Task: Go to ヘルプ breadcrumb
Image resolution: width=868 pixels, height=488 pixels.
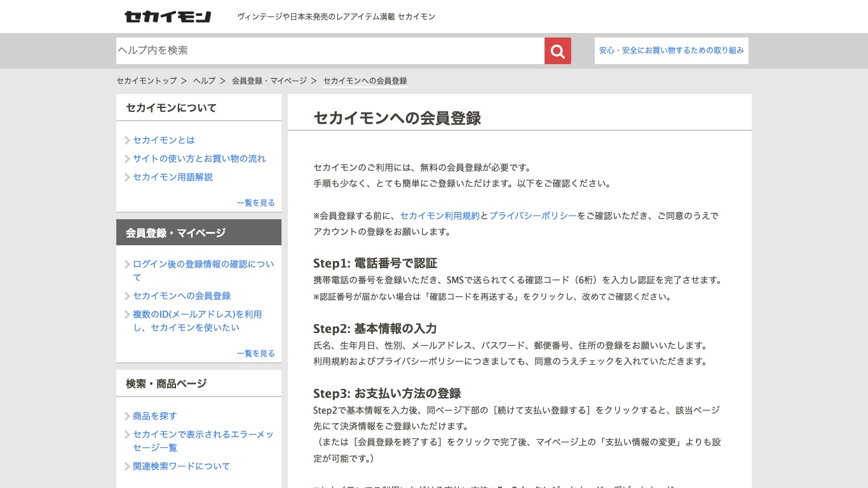Action: [205, 81]
